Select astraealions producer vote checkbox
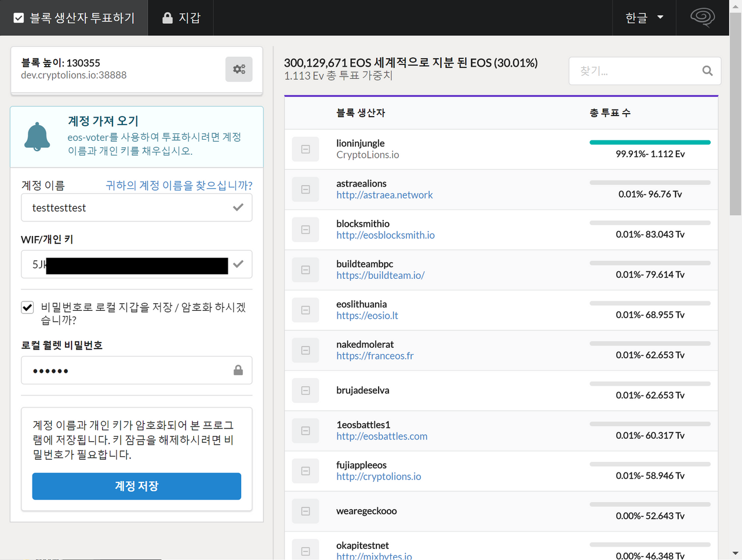 tap(305, 190)
